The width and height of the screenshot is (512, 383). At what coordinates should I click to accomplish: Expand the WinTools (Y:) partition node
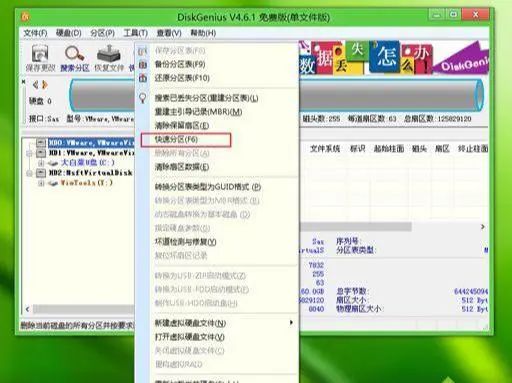click(x=41, y=183)
